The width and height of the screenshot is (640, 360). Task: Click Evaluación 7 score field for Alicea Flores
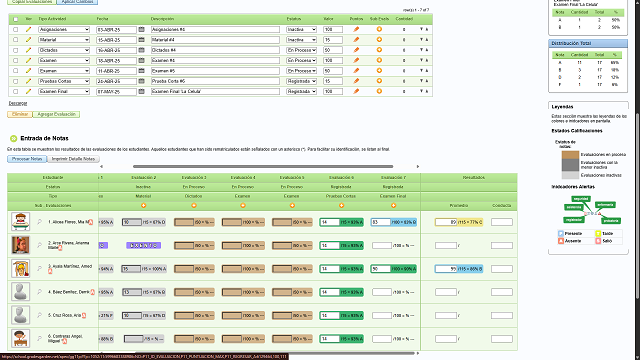tap(381, 222)
